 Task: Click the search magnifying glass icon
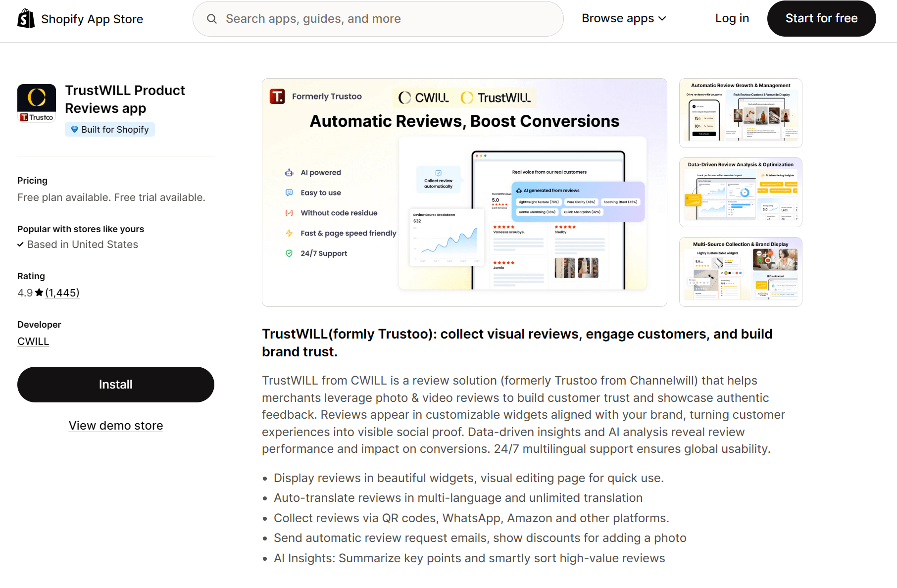point(212,18)
